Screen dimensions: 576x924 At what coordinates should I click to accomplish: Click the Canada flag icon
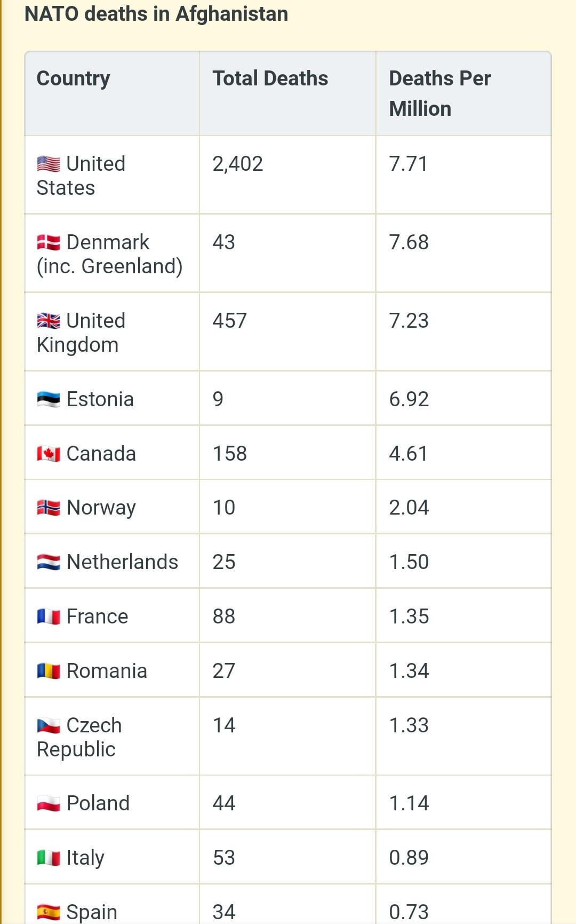(x=49, y=454)
